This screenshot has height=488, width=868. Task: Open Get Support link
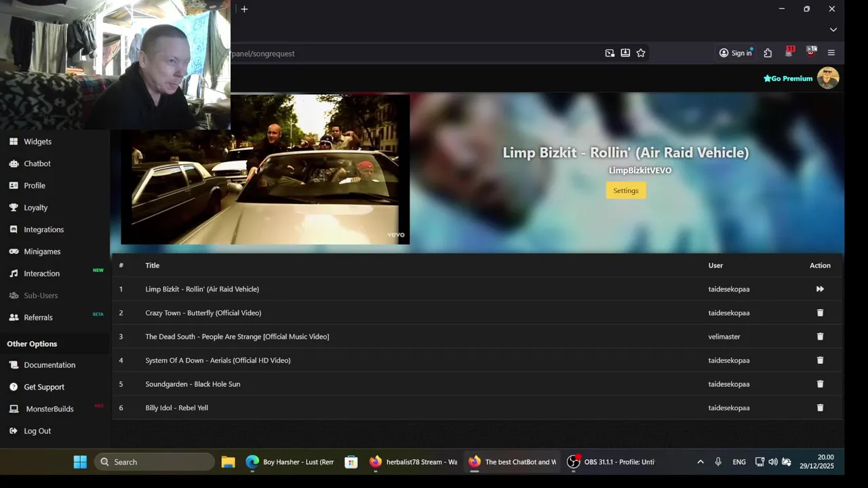(44, 387)
